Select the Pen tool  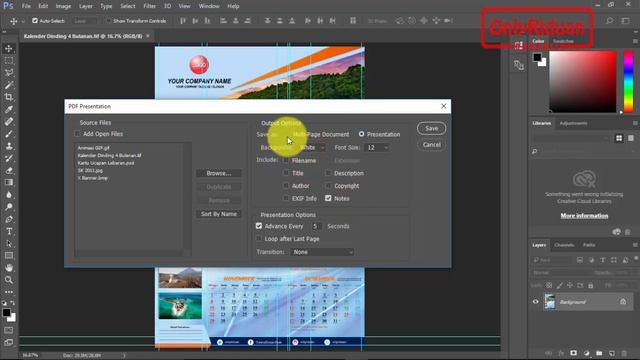pyautogui.click(x=9, y=219)
